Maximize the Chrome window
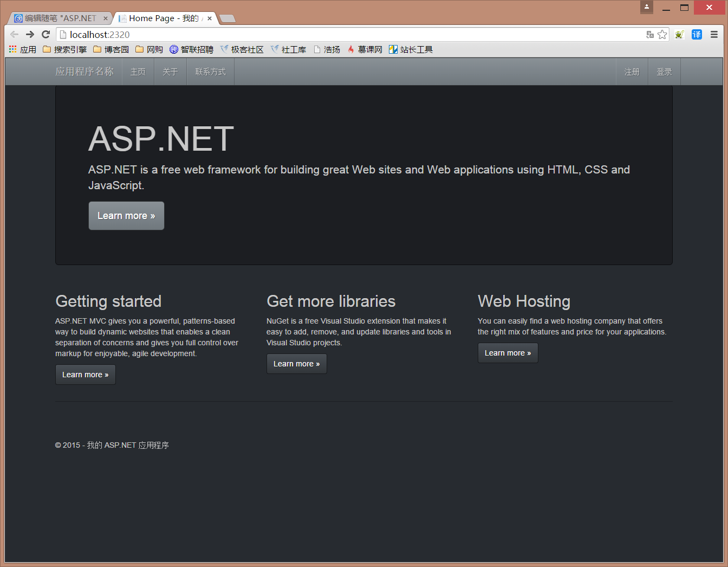Viewport: 728px width, 567px height. click(684, 8)
